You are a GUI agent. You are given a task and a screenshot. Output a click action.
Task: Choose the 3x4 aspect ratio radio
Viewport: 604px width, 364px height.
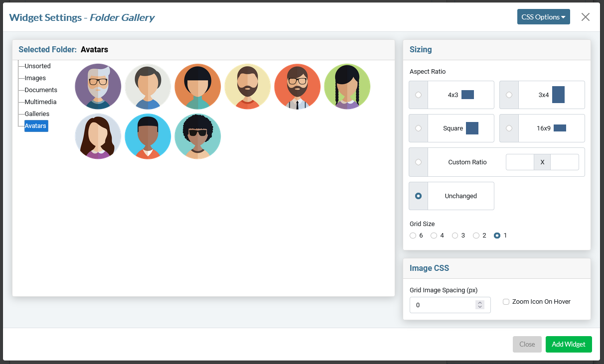point(509,95)
